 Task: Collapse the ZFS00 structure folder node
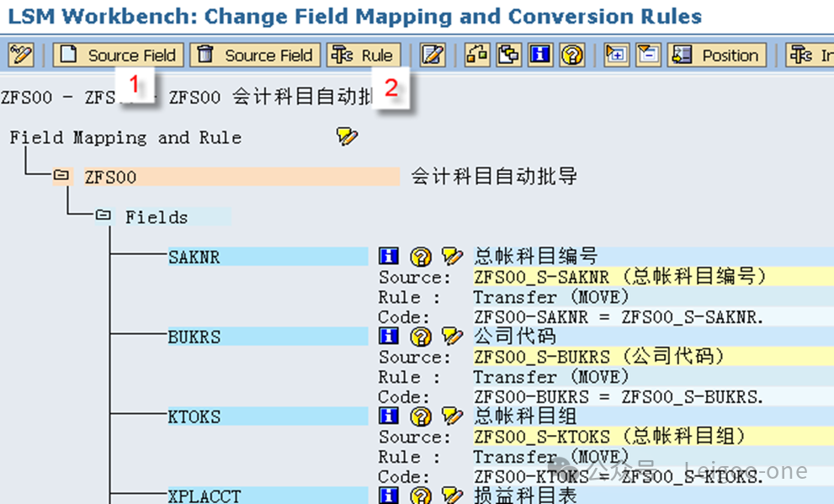click(x=61, y=177)
